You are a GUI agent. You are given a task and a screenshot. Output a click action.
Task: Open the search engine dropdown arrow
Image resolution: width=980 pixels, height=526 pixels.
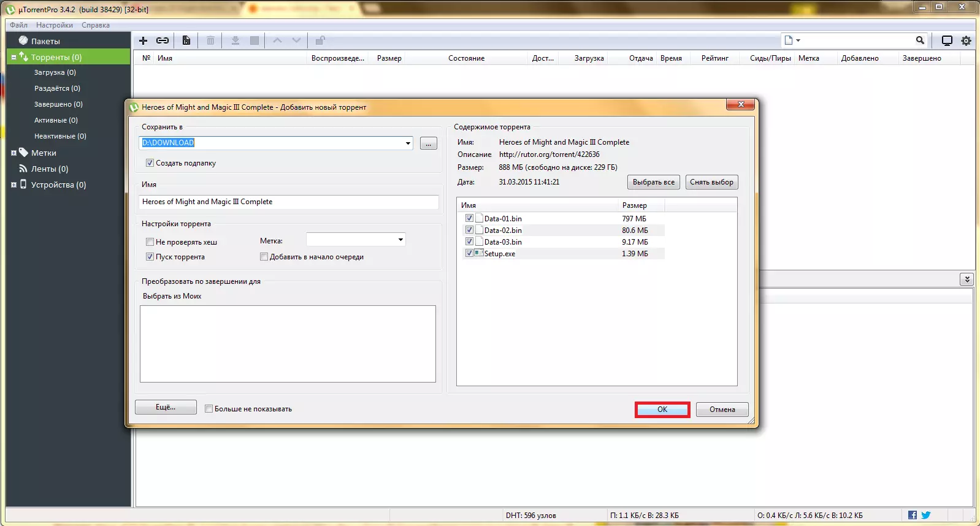[798, 40]
